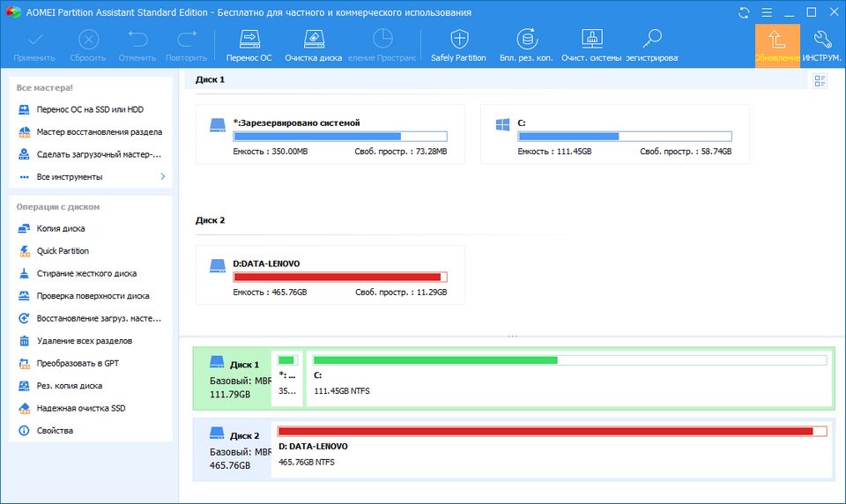
Task: Open the Очист. системы system cleaner tool
Action: tap(591, 45)
